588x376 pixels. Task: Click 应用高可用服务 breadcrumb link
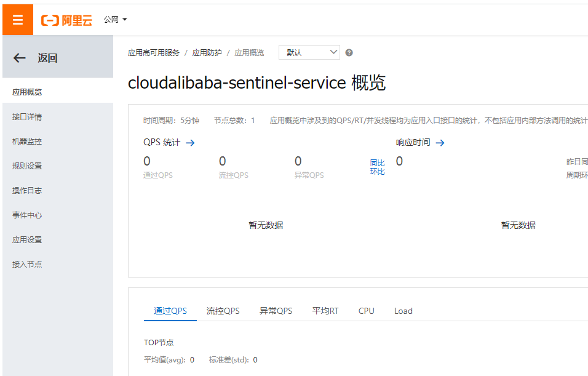click(154, 53)
